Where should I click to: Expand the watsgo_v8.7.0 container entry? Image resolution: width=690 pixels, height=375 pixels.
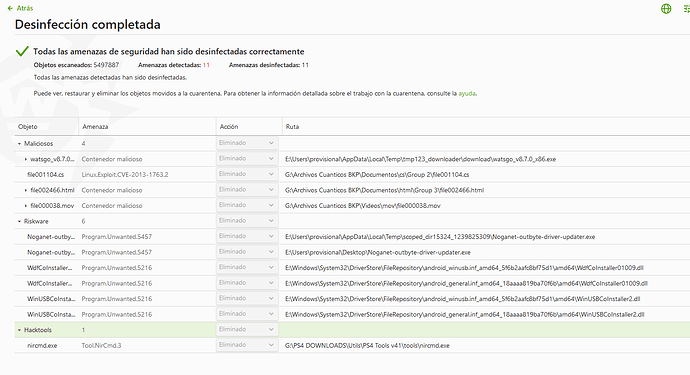(26, 159)
